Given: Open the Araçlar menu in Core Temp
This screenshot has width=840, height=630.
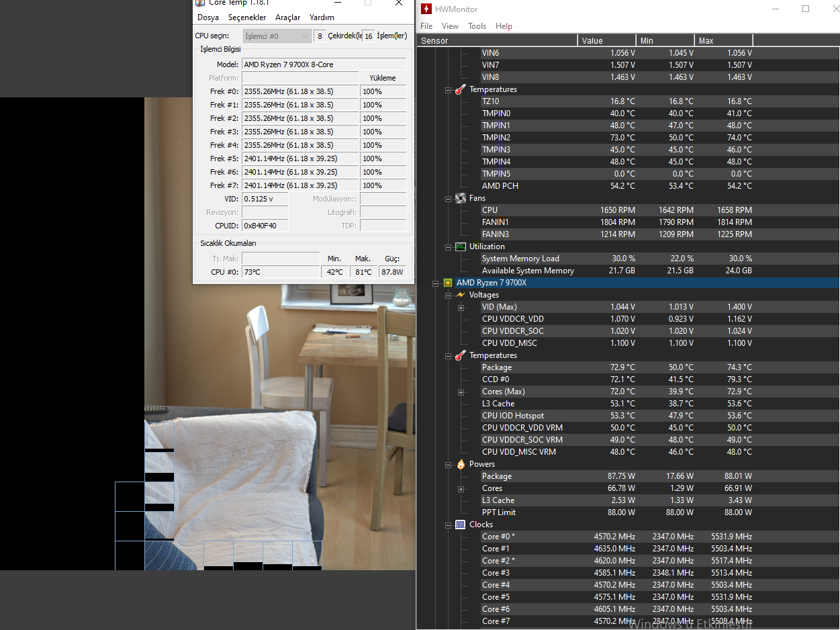Looking at the screenshot, I should (x=288, y=17).
